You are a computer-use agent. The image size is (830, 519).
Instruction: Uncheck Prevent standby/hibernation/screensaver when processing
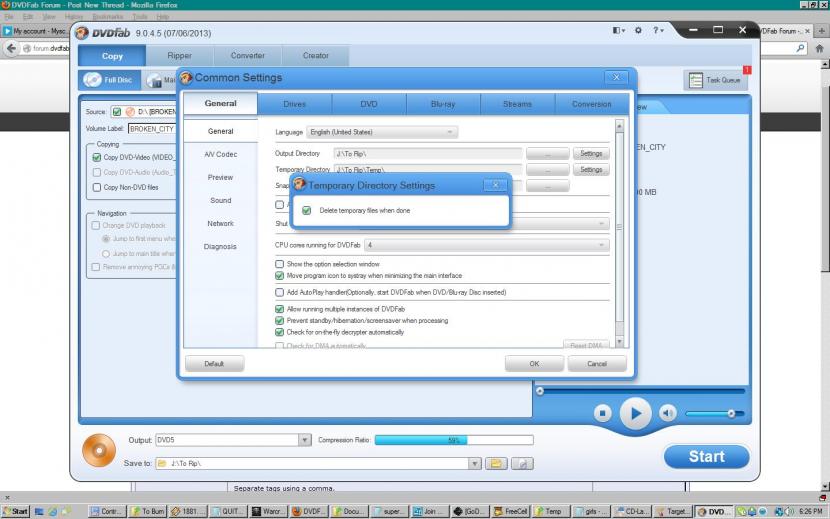pos(279,321)
